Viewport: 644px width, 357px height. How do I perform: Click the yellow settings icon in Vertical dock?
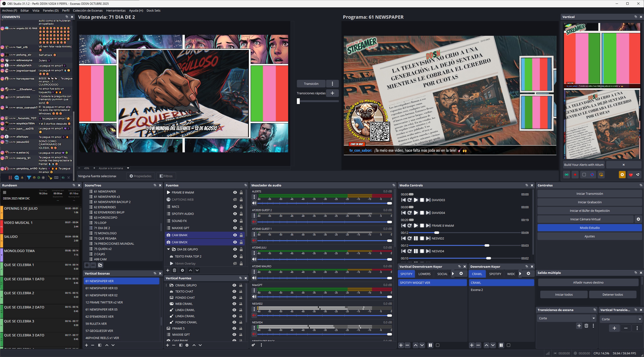622,175
